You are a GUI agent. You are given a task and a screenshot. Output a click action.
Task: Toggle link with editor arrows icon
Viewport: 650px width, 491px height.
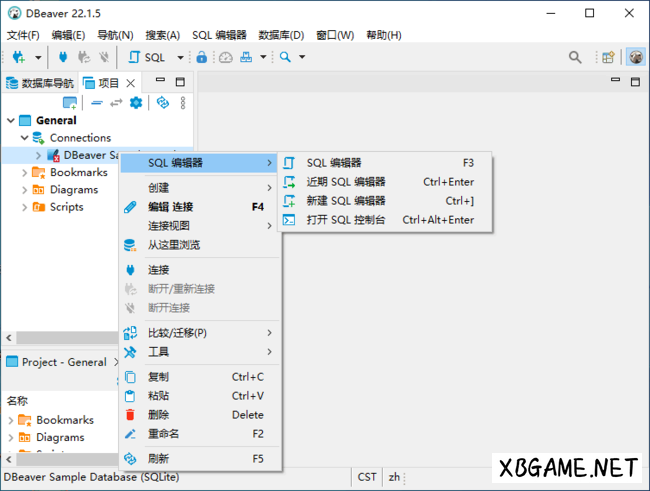[x=116, y=102]
